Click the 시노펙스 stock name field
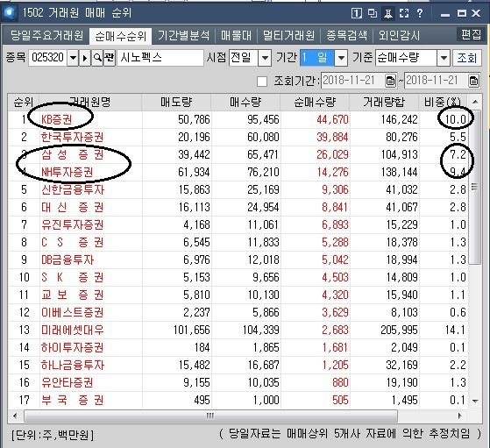The width and height of the screenshot is (490, 448). [x=160, y=58]
